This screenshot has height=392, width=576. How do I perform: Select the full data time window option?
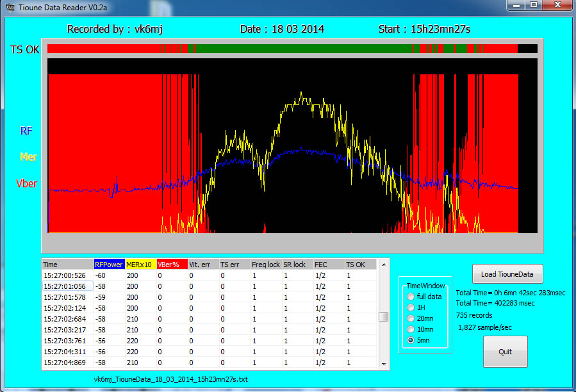(411, 297)
